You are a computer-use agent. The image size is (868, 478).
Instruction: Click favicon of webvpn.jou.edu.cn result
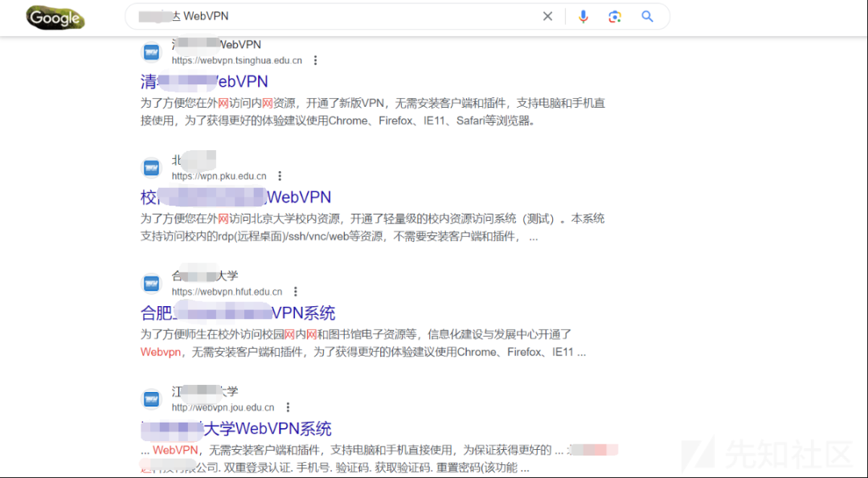coord(151,399)
